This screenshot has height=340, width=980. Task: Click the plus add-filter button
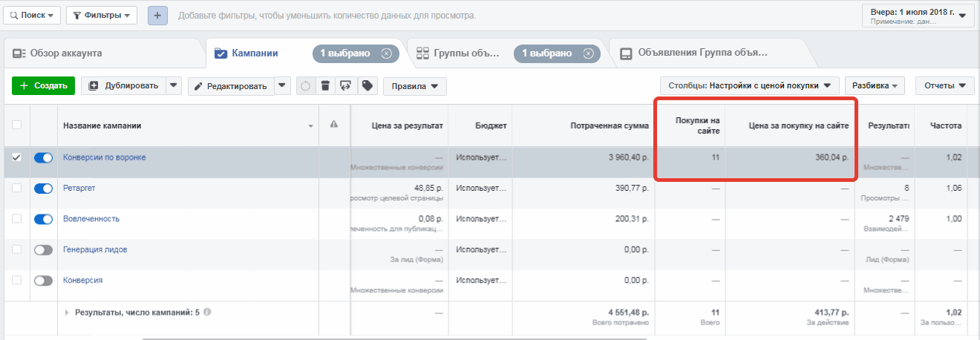tap(157, 16)
